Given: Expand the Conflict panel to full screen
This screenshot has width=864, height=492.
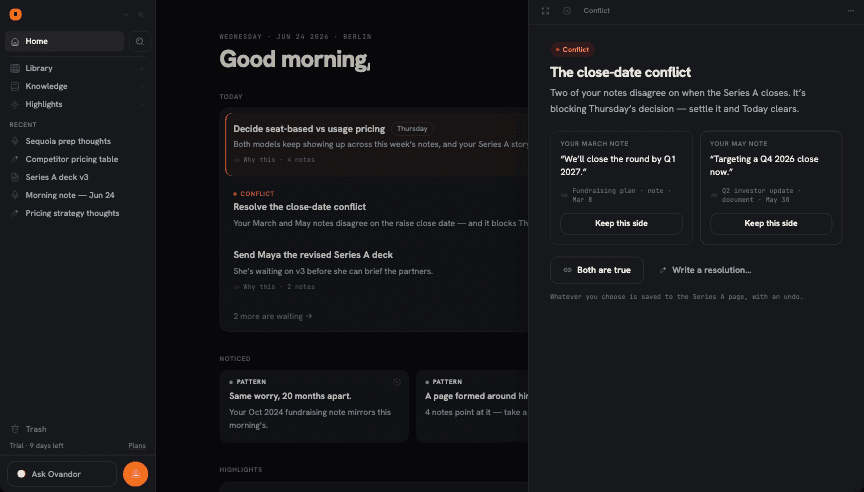Looking at the screenshot, I should click(x=546, y=11).
